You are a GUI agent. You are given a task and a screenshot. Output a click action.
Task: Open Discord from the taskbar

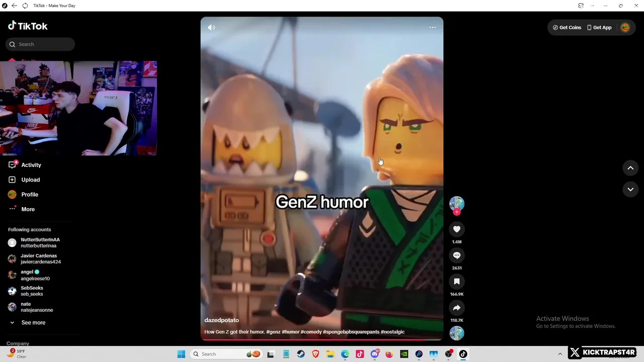374,354
